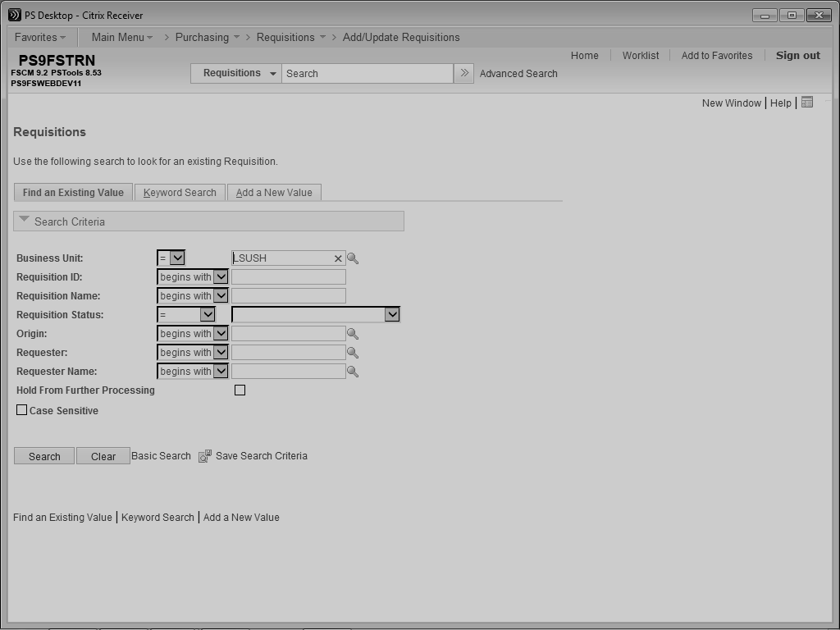Expand the Requisition Status value dropdown
Screen dimensions: 840x630
click(392, 315)
